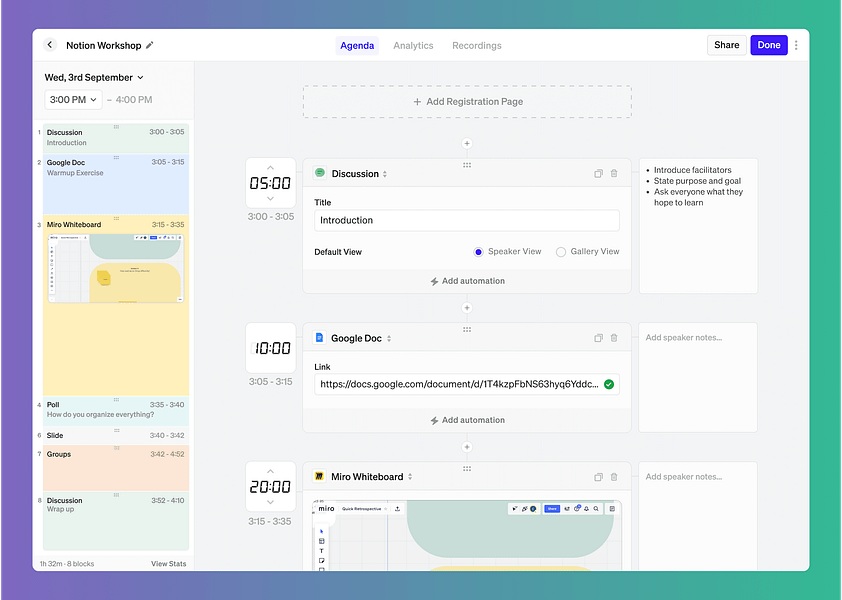Increase the 05:00 duration with the up arrow
Viewport: 842px width, 600px height.
coord(270,168)
